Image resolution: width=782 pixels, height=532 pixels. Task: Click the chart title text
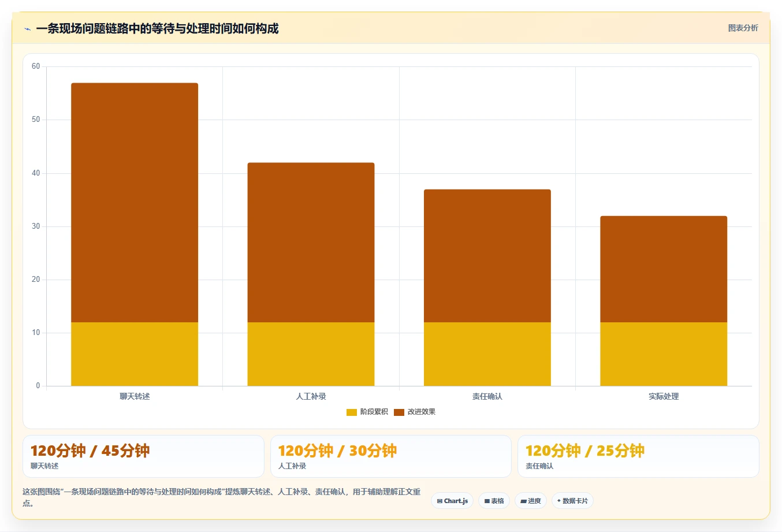pos(157,29)
